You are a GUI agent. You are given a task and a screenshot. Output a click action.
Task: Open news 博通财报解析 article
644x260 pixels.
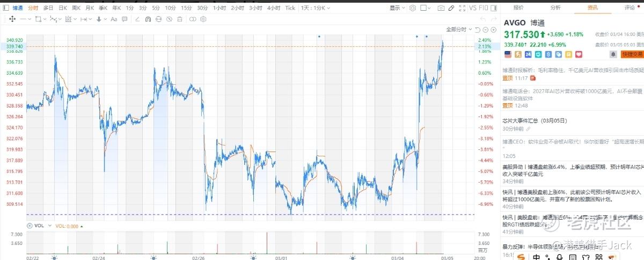click(x=573, y=70)
